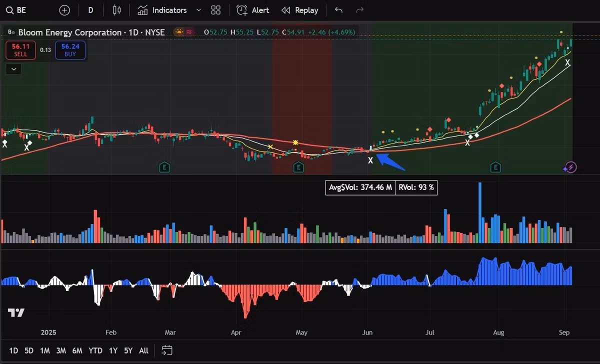This screenshot has height=364, width=600.
Task: Open the Indicators panel
Action: click(162, 10)
